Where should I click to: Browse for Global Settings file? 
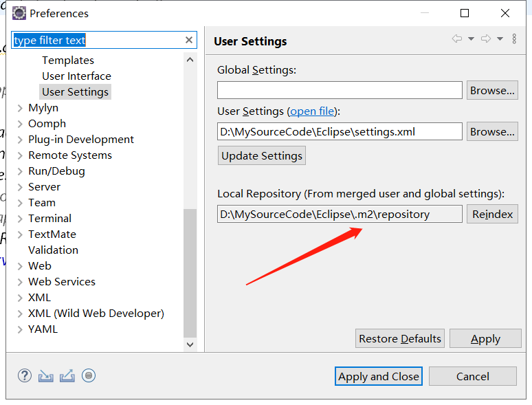[x=492, y=90]
